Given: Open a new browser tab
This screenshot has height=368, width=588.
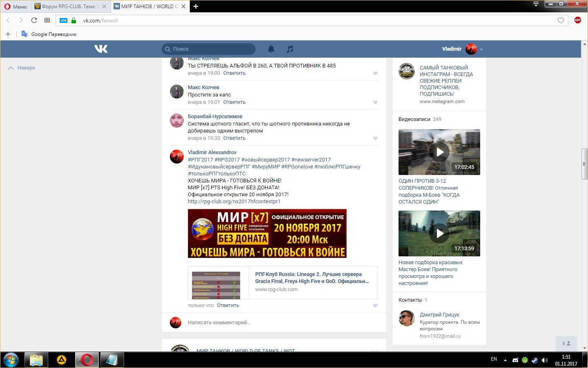Looking at the screenshot, I should click(196, 7).
